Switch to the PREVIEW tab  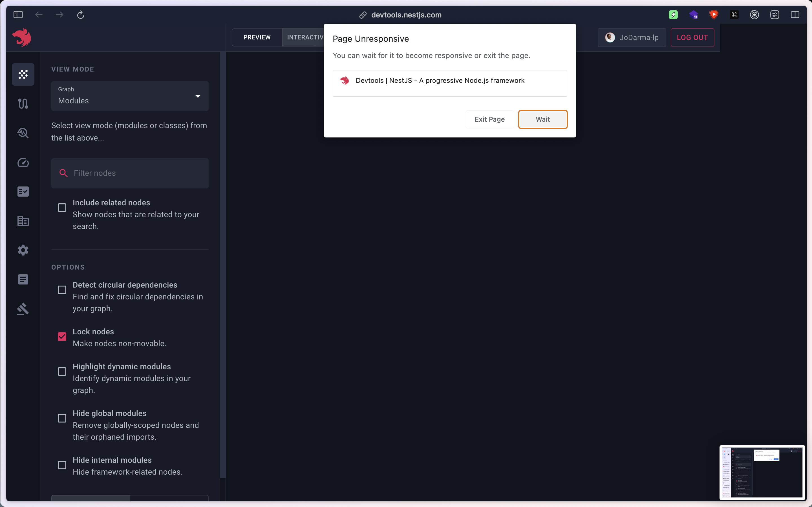257,37
